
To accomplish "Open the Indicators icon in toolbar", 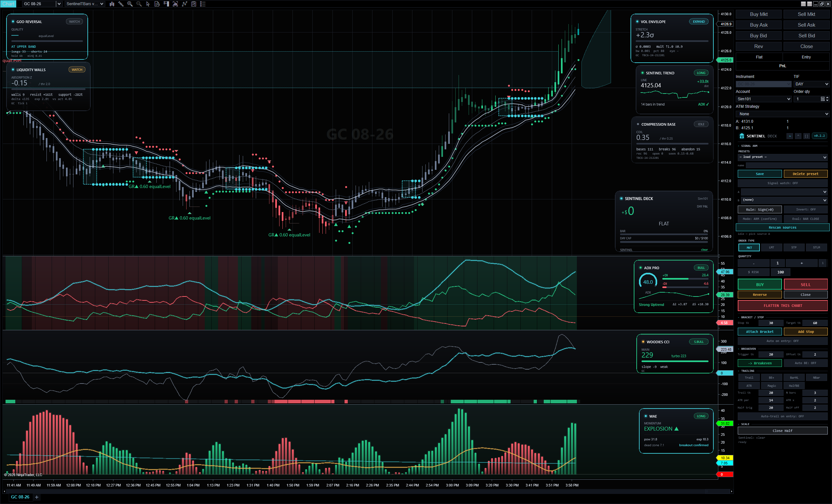I will (184, 4).
